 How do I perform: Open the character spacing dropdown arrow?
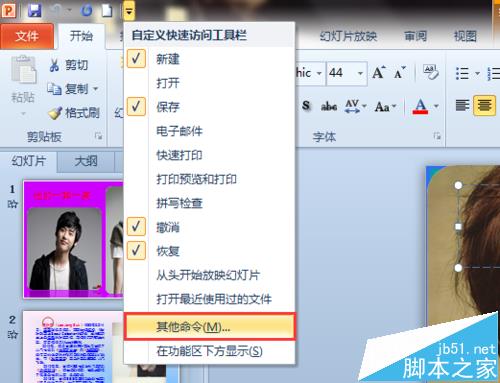(364, 106)
